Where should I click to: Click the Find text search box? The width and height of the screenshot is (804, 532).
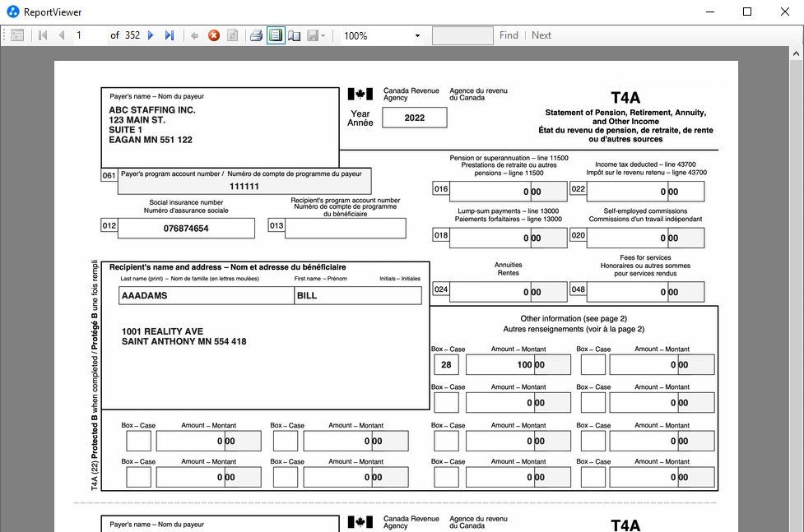462,35
